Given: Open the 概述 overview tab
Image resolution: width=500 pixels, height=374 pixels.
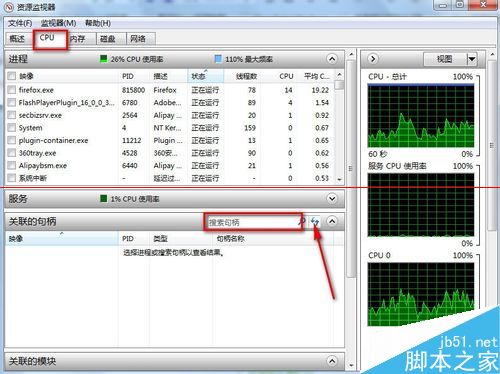Looking at the screenshot, I should 17,39.
